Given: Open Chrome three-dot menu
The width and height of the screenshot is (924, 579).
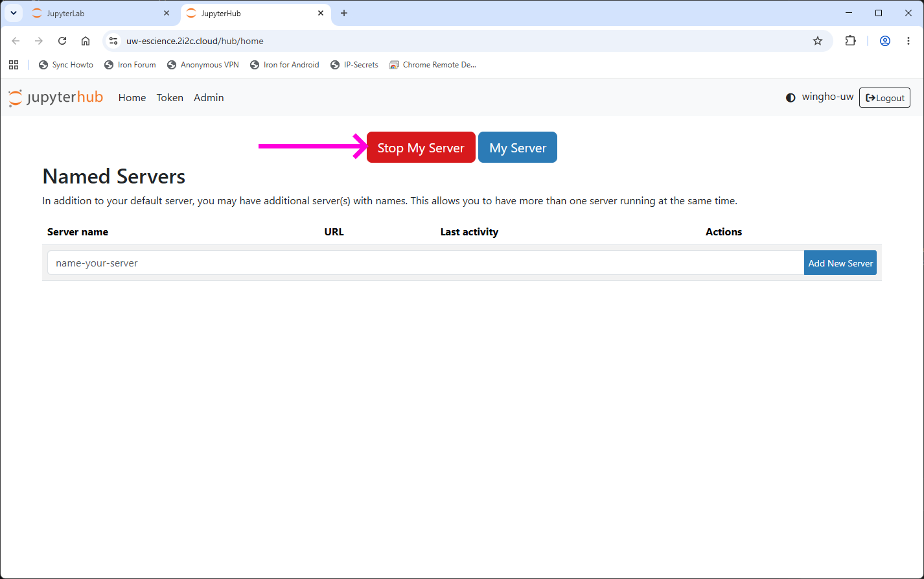Looking at the screenshot, I should click(x=908, y=41).
